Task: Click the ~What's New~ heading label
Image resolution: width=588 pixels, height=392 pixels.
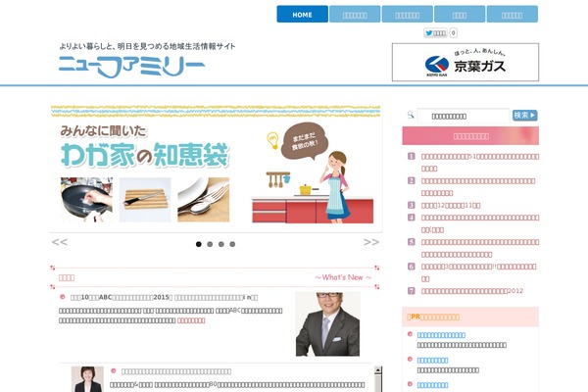Action: tap(343, 277)
